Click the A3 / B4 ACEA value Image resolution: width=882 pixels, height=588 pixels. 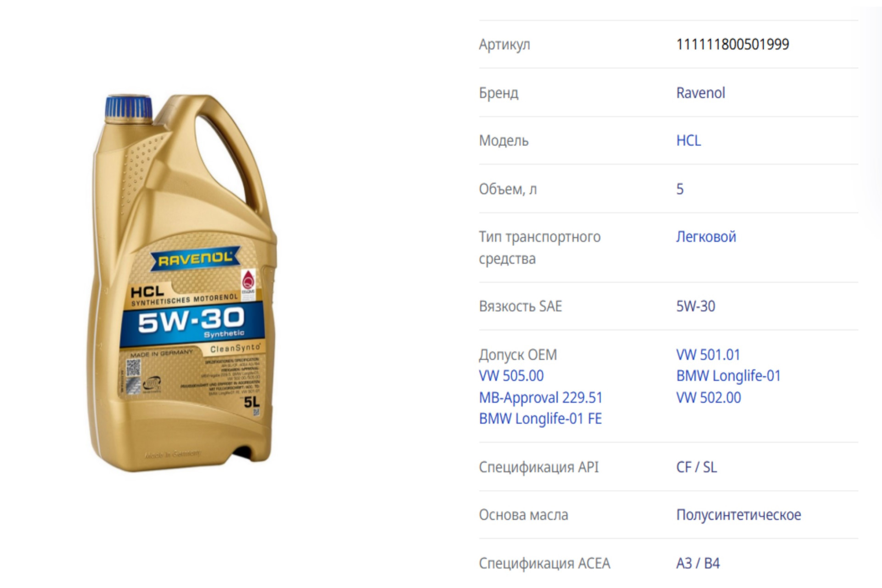pos(698,563)
